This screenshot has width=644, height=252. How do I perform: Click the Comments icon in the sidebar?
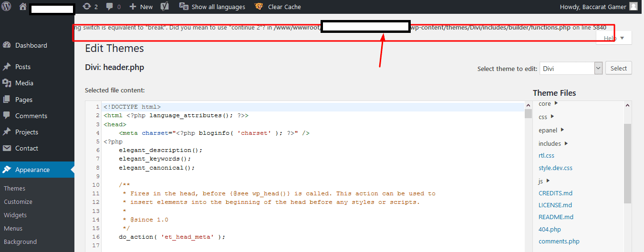point(7,116)
